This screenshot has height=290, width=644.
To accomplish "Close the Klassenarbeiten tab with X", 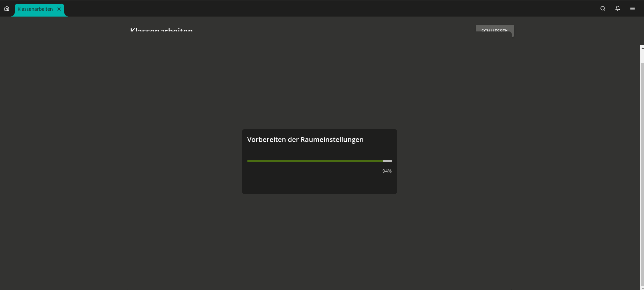I will (59, 9).
